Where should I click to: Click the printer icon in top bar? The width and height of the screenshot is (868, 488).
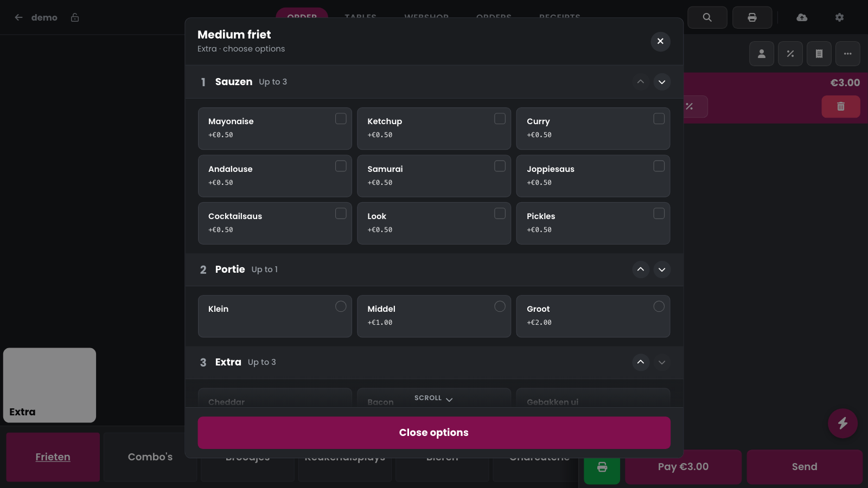(752, 17)
